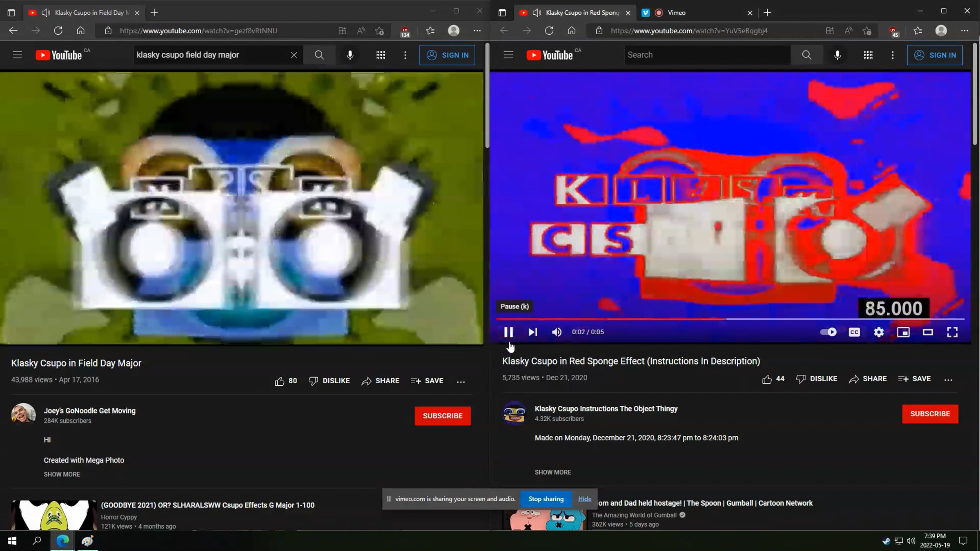Open the YouTube apps grid
This screenshot has height=551, width=980.
[x=868, y=55]
